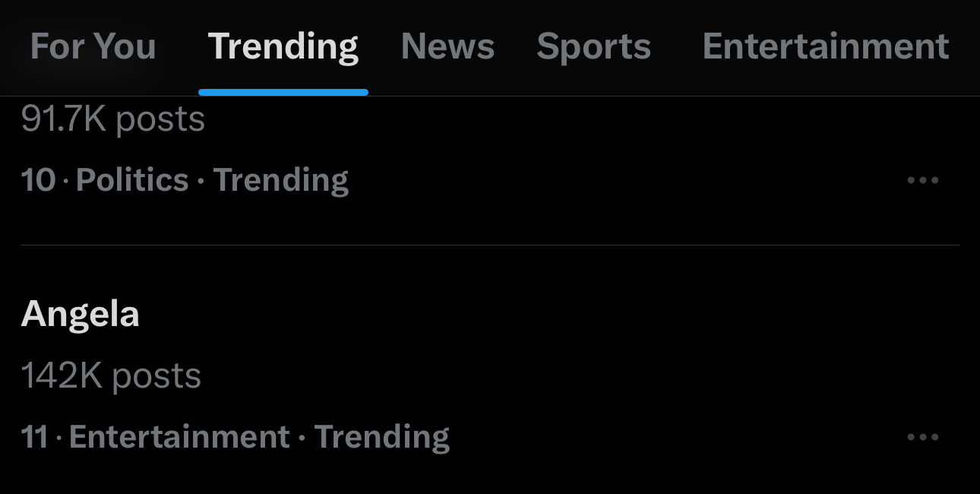
Task: Click the dot separator after rank 11
Action: pyautogui.click(x=58, y=438)
